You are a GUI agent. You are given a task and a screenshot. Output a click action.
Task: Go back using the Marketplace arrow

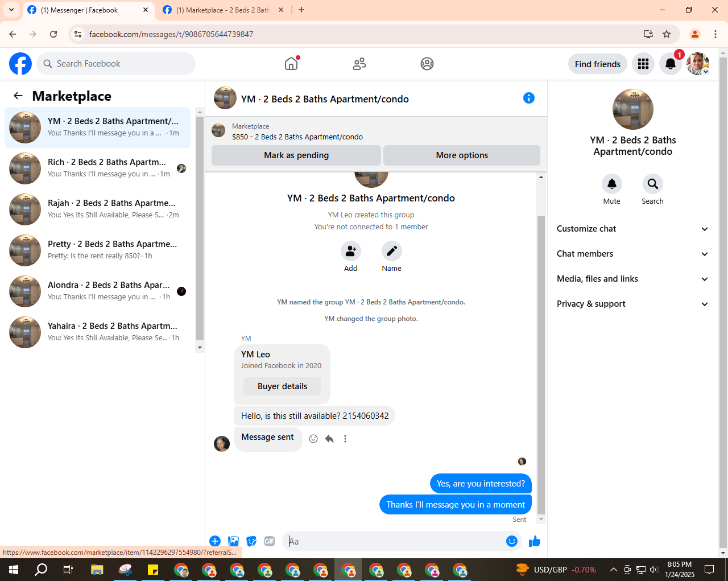[18, 96]
